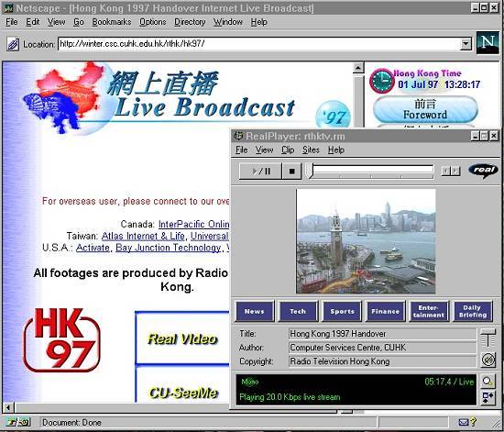Click the mail envelope icon in status bar
Image resolution: width=504 pixels, height=432 pixels.
(x=463, y=422)
